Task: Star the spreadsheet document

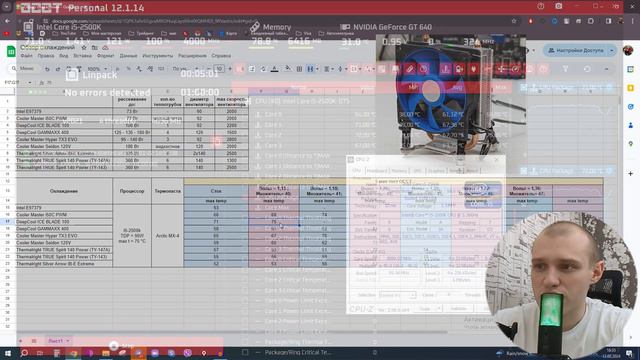Action: point(84,48)
